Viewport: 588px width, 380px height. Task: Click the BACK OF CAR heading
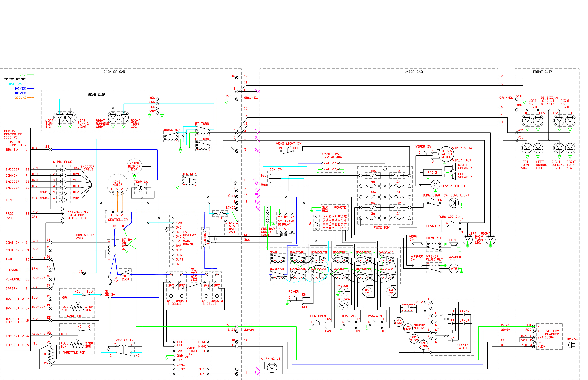coord(114,72)
